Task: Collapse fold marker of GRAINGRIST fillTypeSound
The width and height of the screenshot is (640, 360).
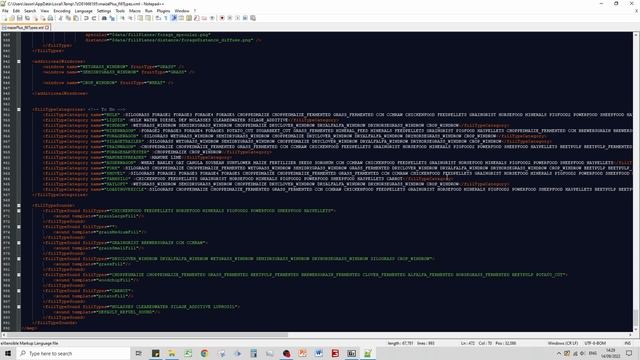Action: [x=19, y=242]
